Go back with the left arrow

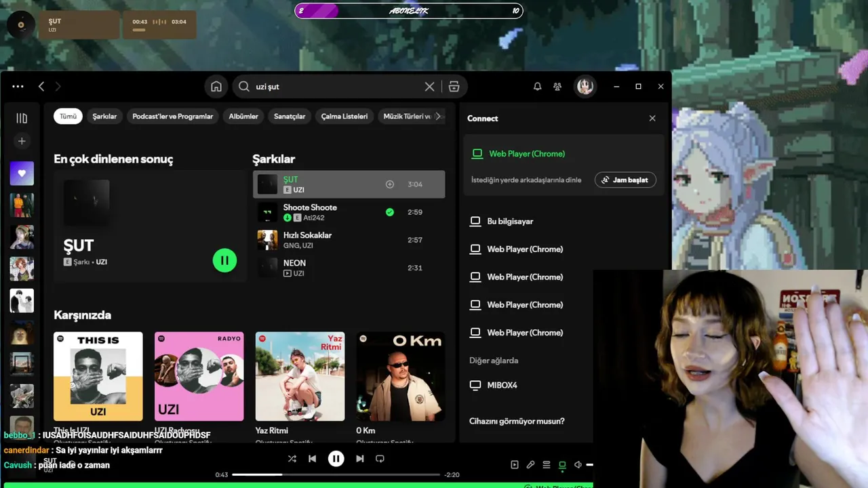[x=41, y=87]
